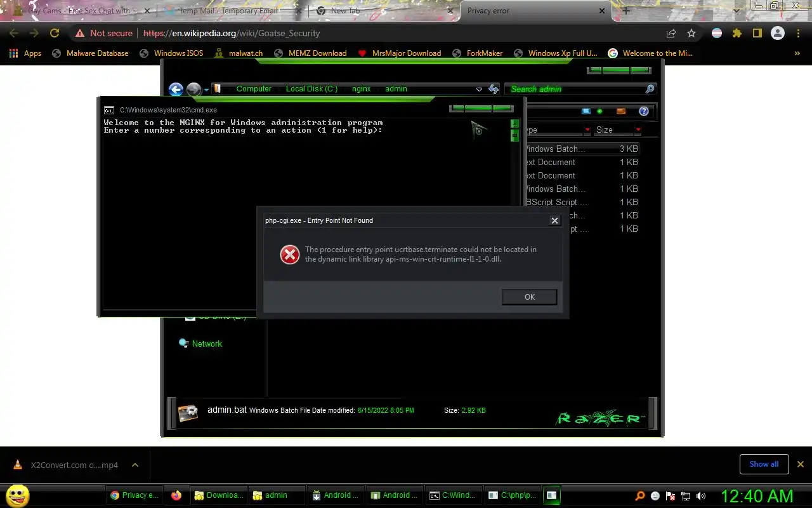Open Chrome three-dot menu

pyautogui.click(x=798, y=33)
